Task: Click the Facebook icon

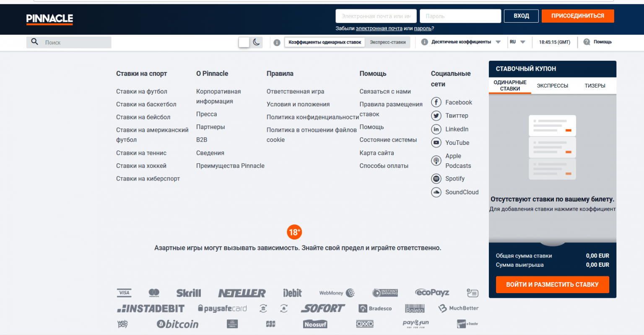Action: [x=436, y=102]
